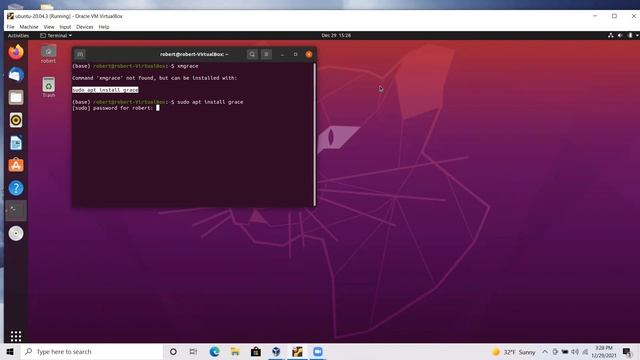Click the sudo password prompt line

(x=116, y=108)
